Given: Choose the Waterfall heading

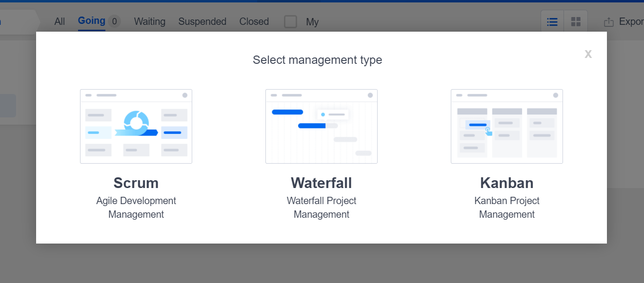Looking at the screenshot, I should pyautogui.click(x=322, y=183).
